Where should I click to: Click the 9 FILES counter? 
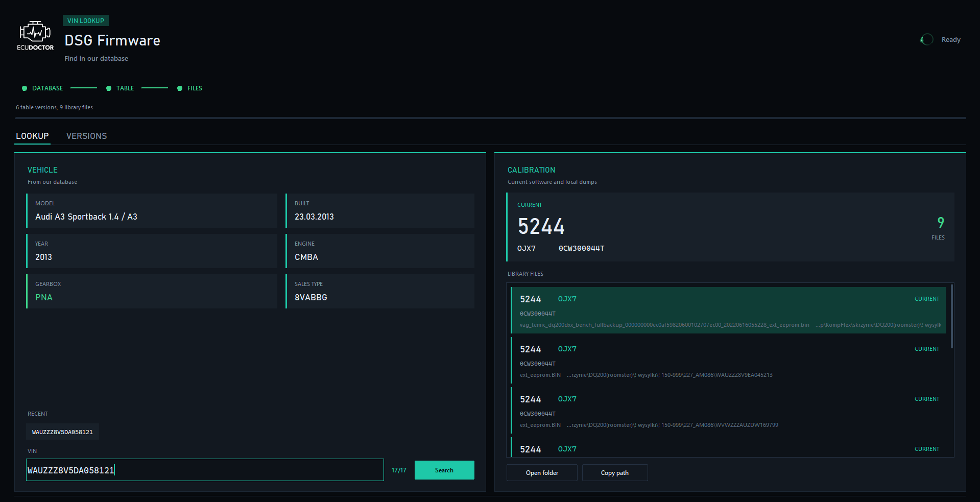[x=939, y=228]
